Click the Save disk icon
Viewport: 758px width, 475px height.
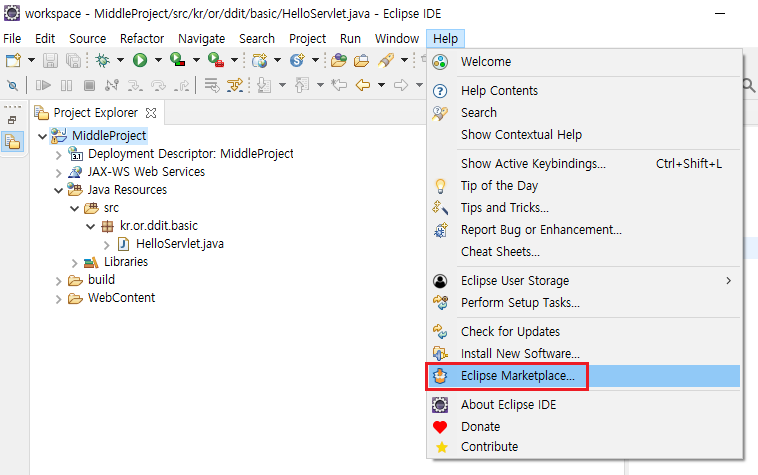pyautogui.click(x=50, y=60)
